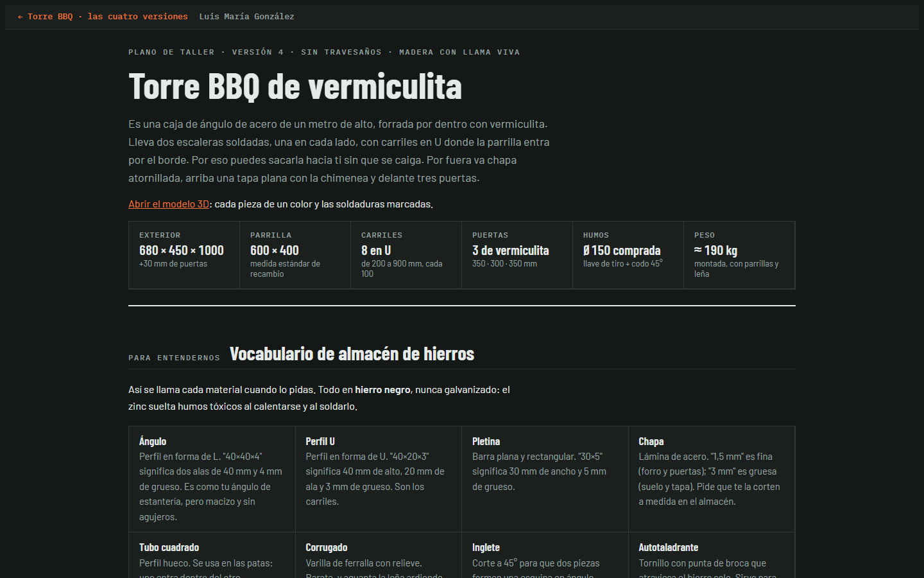Click the Inglete glossary term
924x578 pixels.
[486, 547]
